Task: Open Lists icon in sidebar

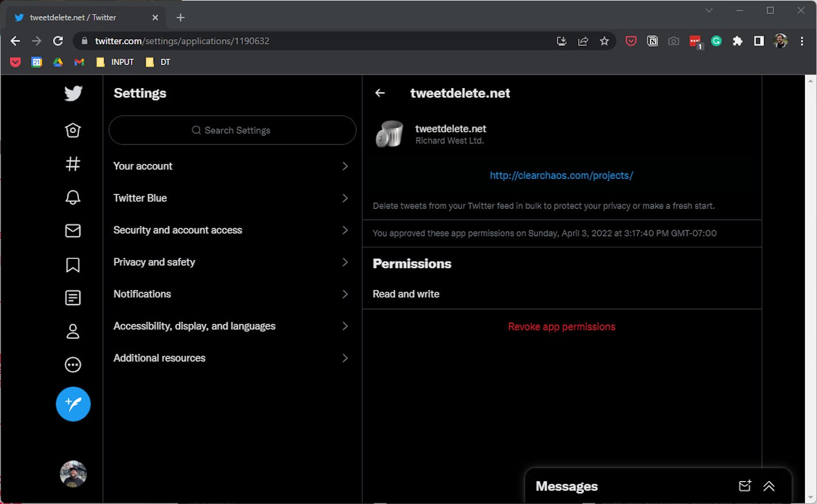Action: point(73,297)
